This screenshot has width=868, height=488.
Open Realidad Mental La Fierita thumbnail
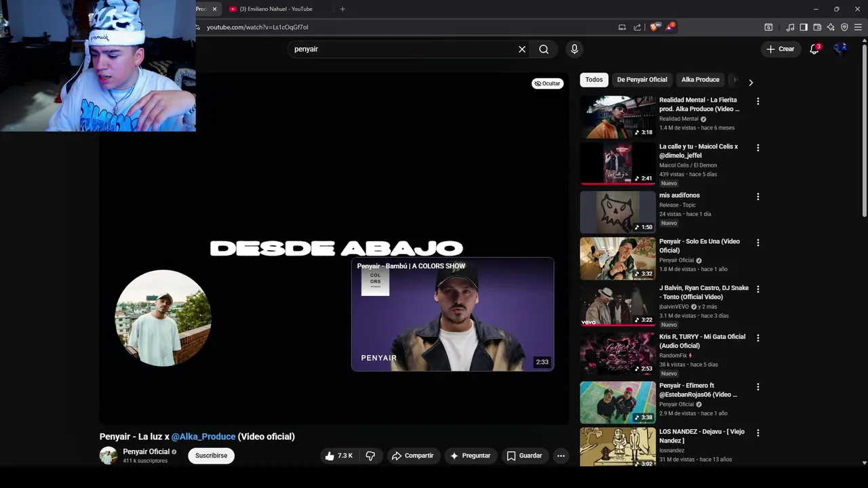[618, 117]
